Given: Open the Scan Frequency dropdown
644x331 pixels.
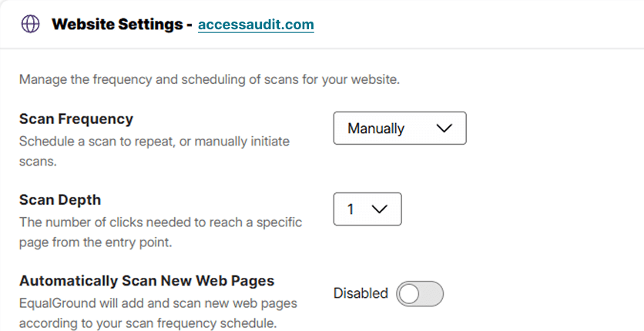Looking at the screenshot, I should (399, 129).
